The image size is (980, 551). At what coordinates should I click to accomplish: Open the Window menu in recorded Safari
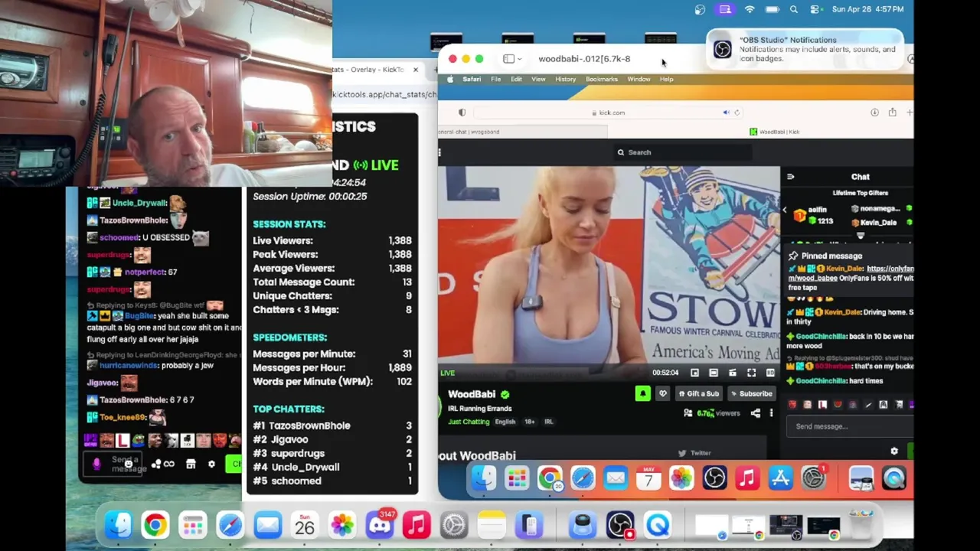pos(639,79)
